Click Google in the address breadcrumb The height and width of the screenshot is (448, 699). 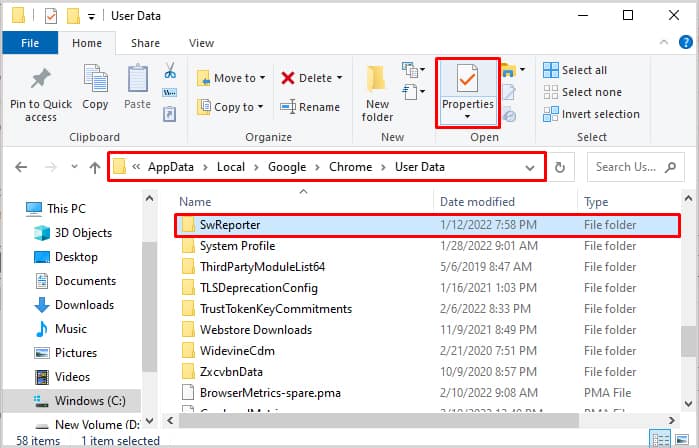point(287,167)
